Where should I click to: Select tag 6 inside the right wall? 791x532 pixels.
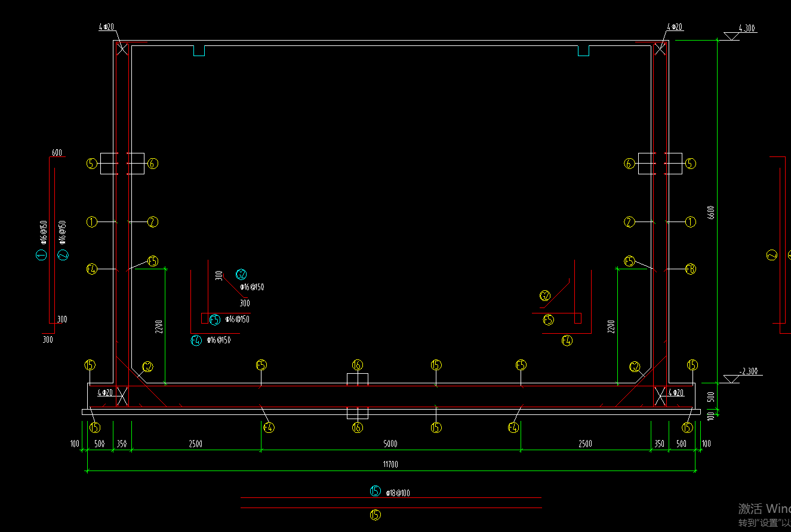click(x=629, y=164)
